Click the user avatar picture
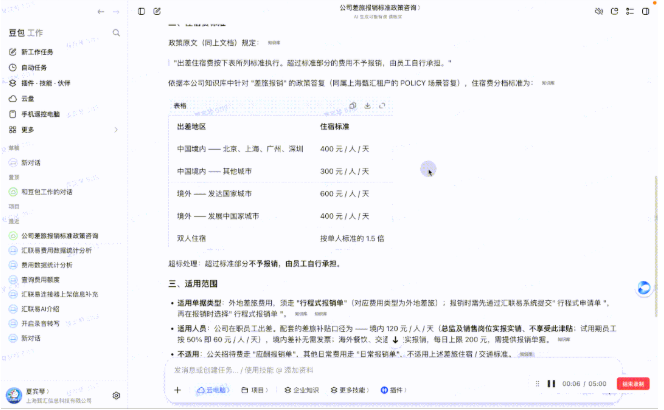 tap(14, 396)
